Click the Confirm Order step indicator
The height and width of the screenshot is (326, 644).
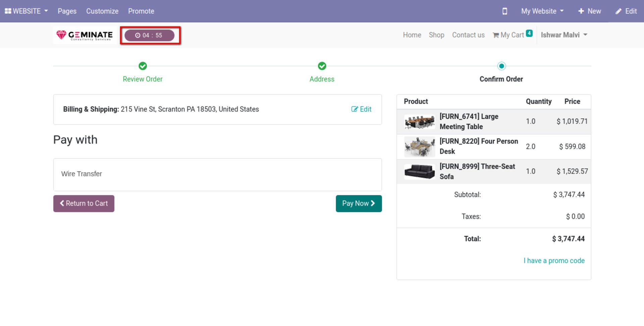(501, 66)
